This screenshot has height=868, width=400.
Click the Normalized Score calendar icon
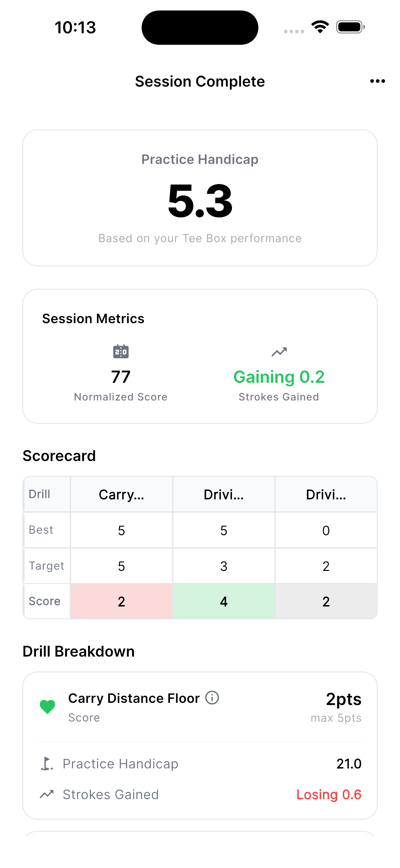121,351
